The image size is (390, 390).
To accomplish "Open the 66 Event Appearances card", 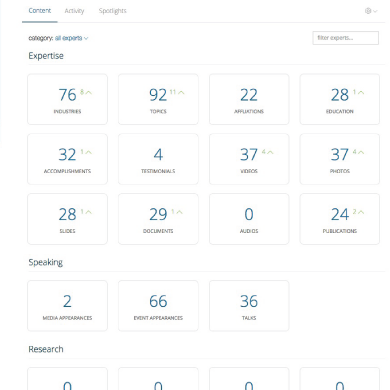I will point(158,306).
